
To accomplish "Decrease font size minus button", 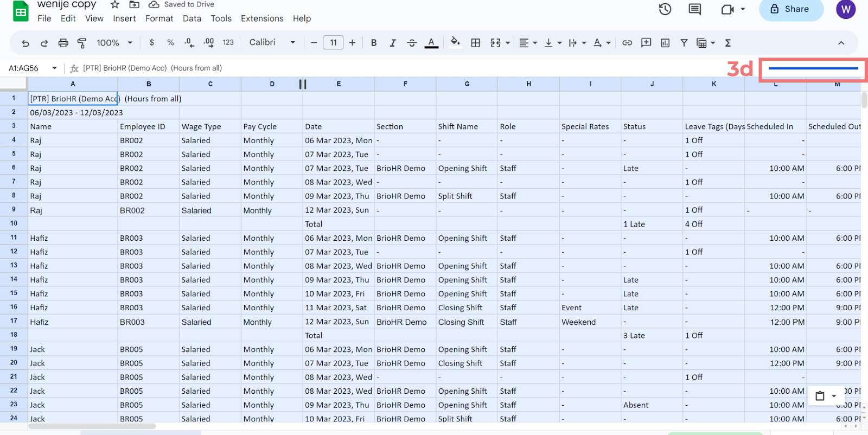I will [x=314, y=42].
